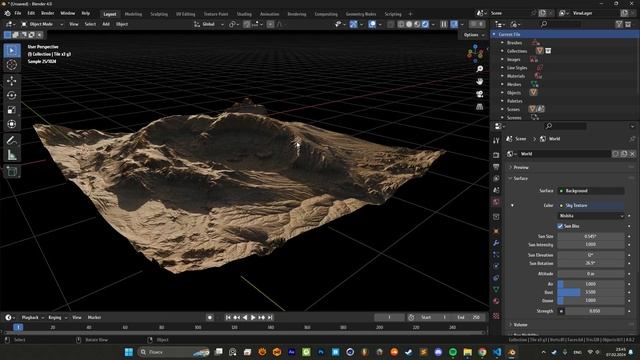
Task: Switch to wireframe viewport shading
Action: pos(401,24)
